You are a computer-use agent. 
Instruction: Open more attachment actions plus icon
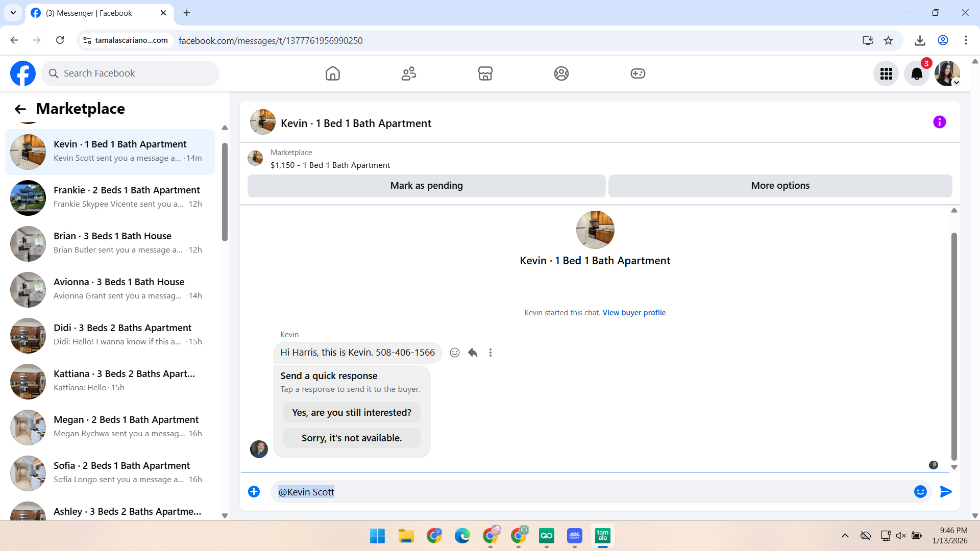254,491
